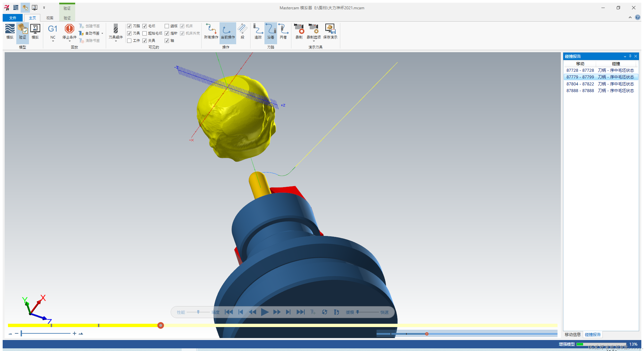Open the quick access toolbar customize dropdown
This screenshot has width=644, height=351.
[44, 7]
